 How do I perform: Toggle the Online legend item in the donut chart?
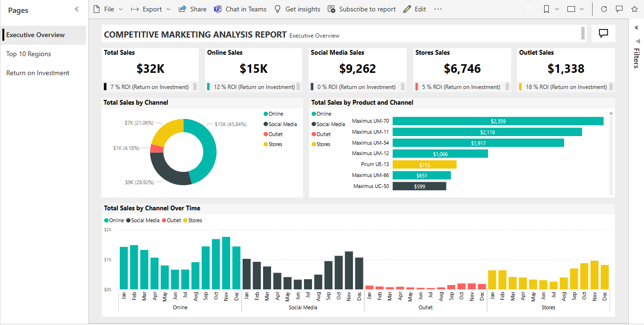[x=275, y=114]
